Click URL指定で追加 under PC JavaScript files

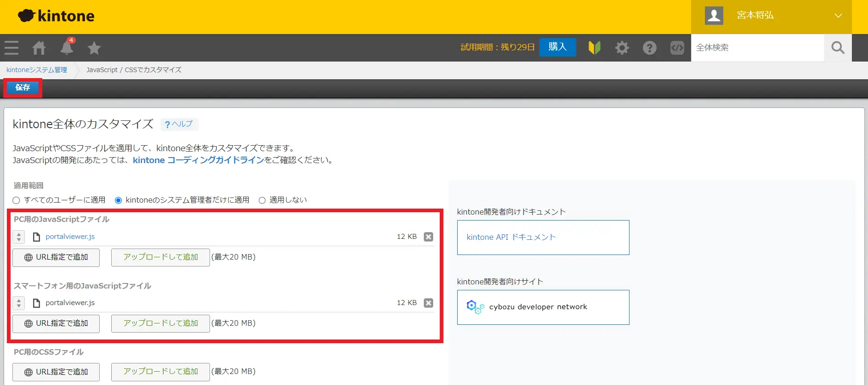[56, 257]
